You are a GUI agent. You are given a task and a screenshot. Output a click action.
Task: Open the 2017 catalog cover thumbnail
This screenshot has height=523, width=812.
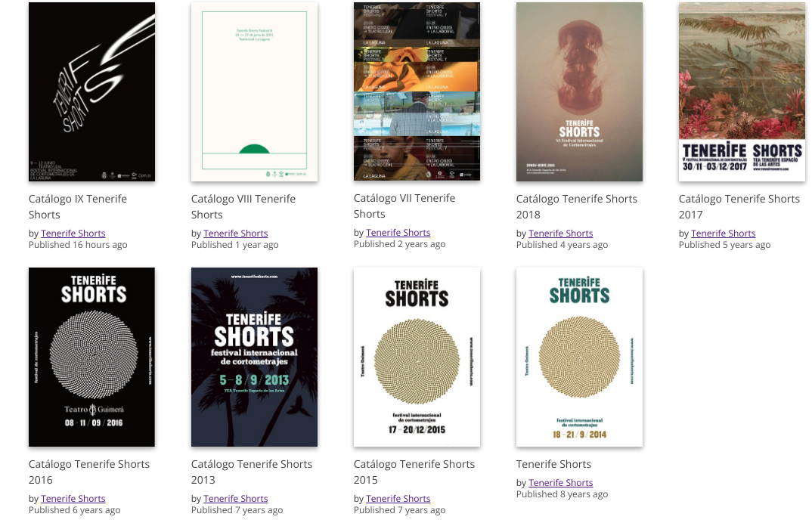click(742, 91)
